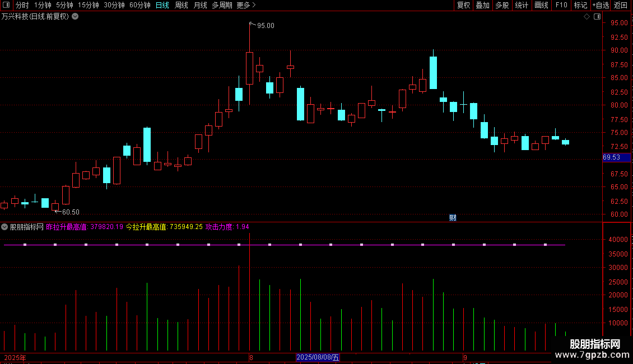Click the diamond icon above the price axis
This screenshot has height=364, width=633.
tap(587, 17)
